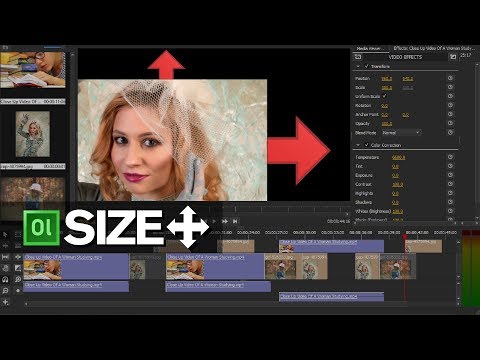Image resolution: width=480 pixels, height=360 pixels.
Task: Click the Zoom Out magnifier icon
Action: click(x=5, y=291)
